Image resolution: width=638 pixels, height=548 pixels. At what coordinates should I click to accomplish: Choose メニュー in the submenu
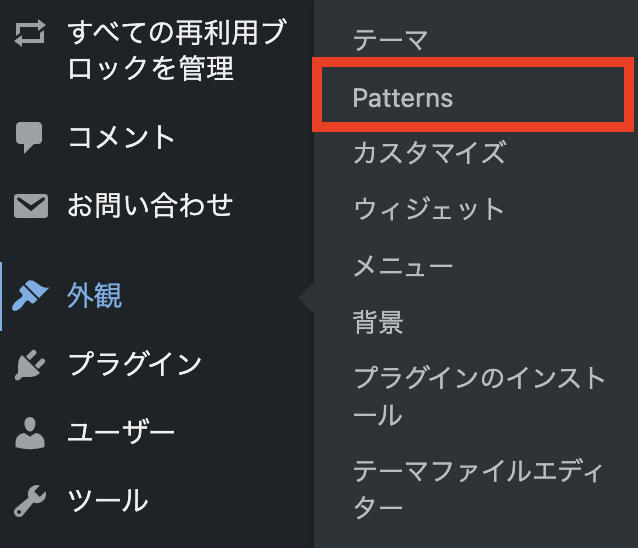(403, 266)
